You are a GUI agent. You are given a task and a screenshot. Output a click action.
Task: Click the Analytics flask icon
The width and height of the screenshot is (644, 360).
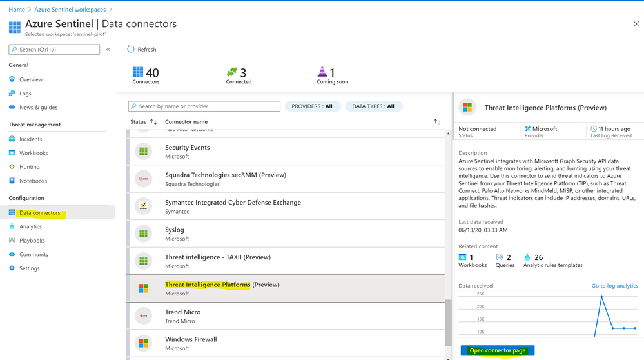point(12,226)
